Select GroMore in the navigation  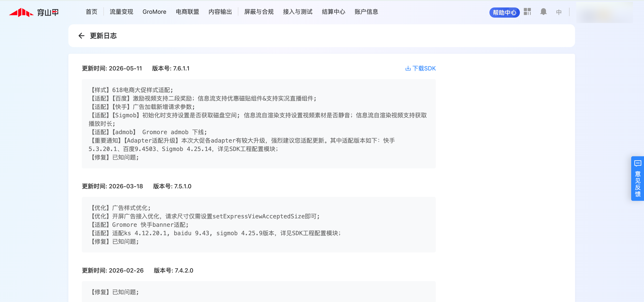tap(154, 12)
